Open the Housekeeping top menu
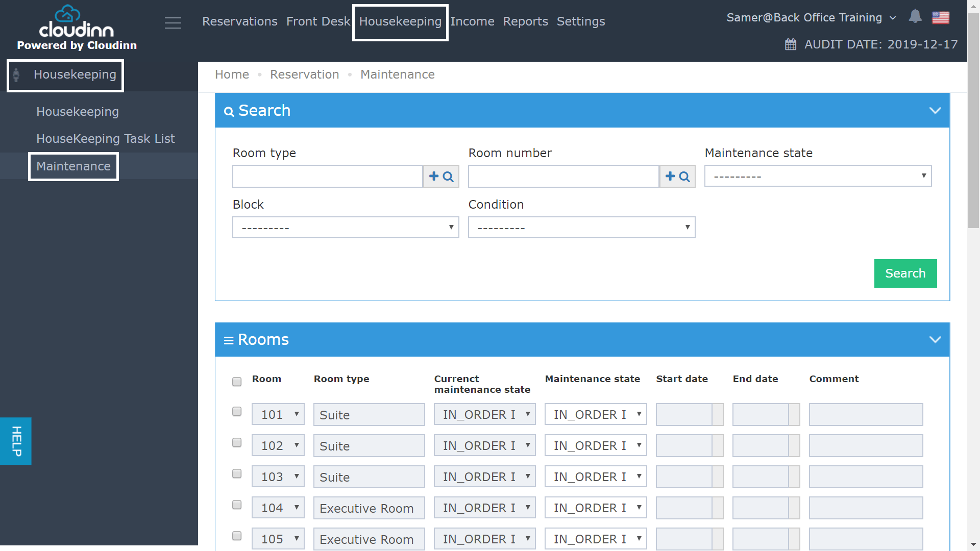 click(x=400, y=21)
